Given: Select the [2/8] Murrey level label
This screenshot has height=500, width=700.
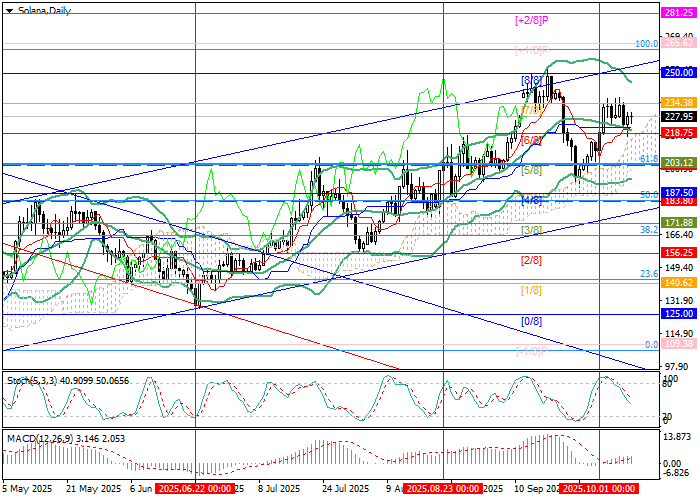Looking at the screenshot, I should (x=531, y=260).
